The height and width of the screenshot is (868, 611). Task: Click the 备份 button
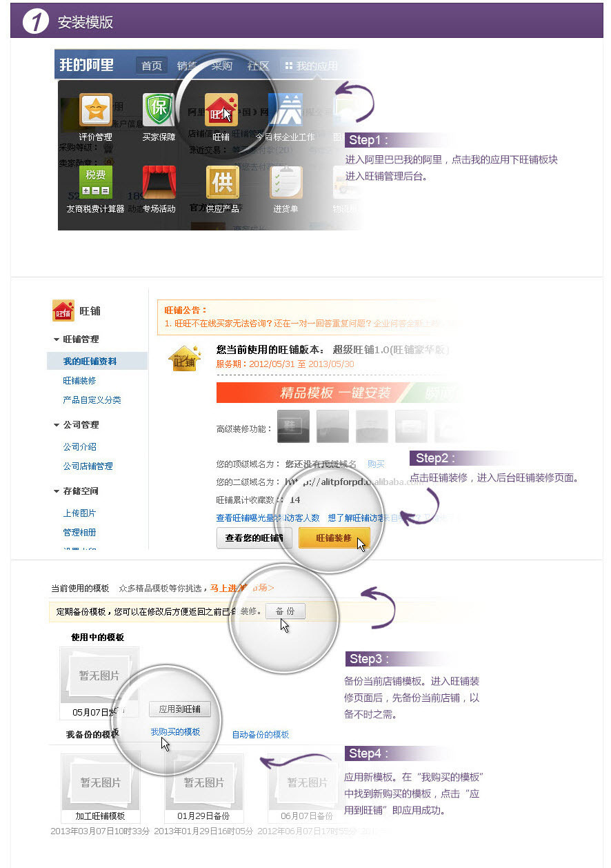click(x=286, y=611)
